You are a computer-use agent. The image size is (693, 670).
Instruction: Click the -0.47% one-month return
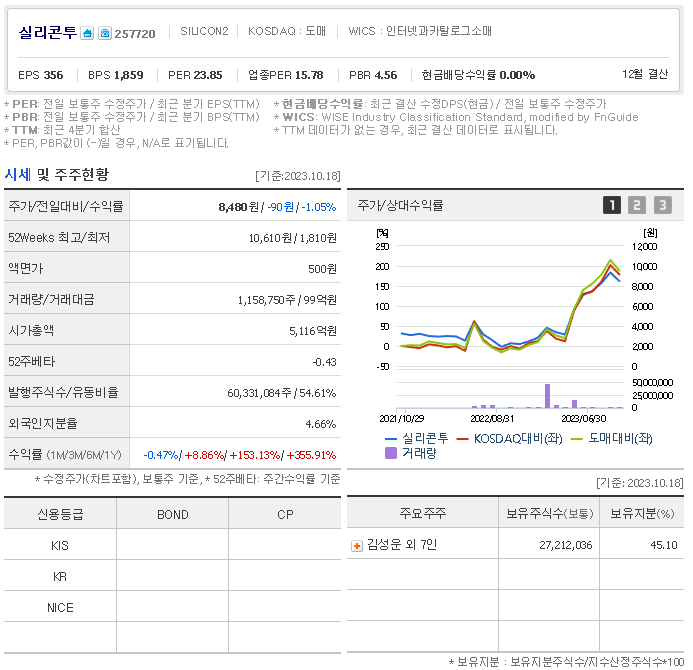(x=160, y=455)
